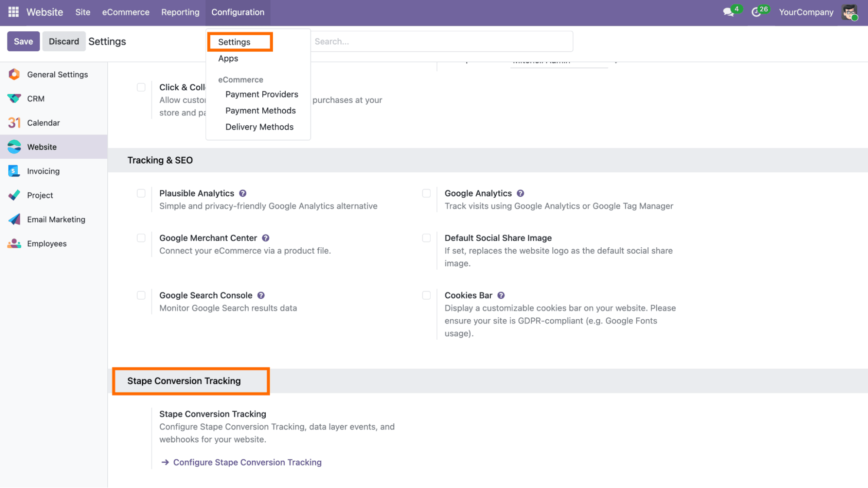Open Employees settings via its icon
This screenshot has height=488, width=868.
(x=14, y=243)
